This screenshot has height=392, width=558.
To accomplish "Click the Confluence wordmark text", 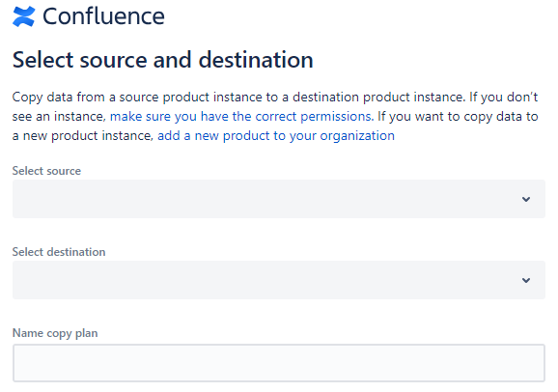I will pos(103,16).
